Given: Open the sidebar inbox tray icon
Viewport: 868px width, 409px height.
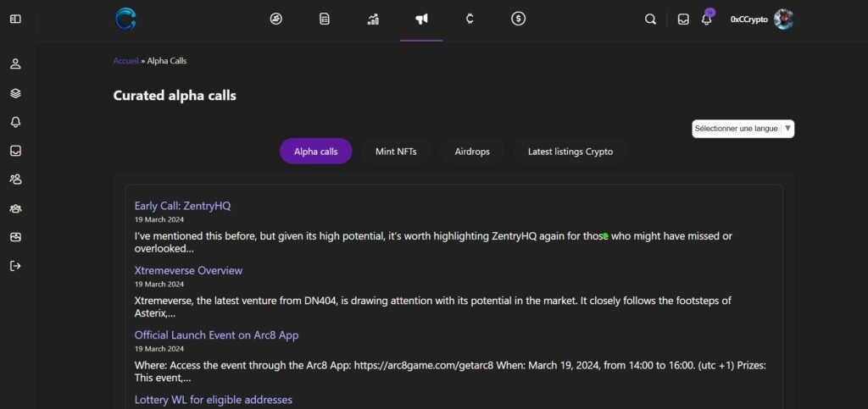Looking at the screenshot, I should click(15, 151).
